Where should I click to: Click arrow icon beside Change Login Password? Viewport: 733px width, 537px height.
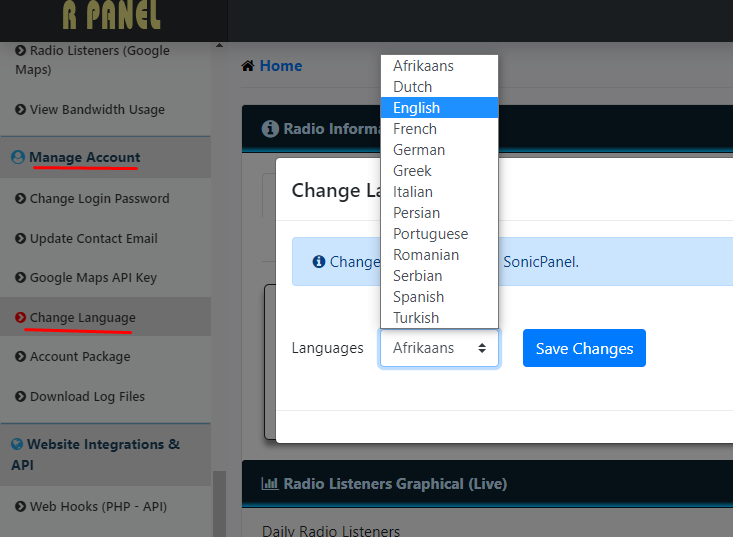[x=21, y=199]
